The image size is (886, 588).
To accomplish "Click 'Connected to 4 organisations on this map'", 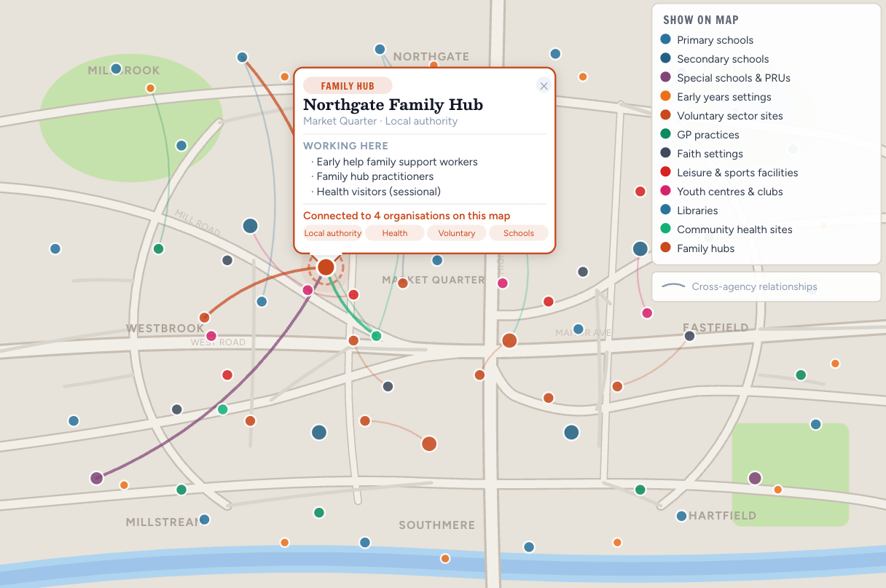I will coord(407,216).
